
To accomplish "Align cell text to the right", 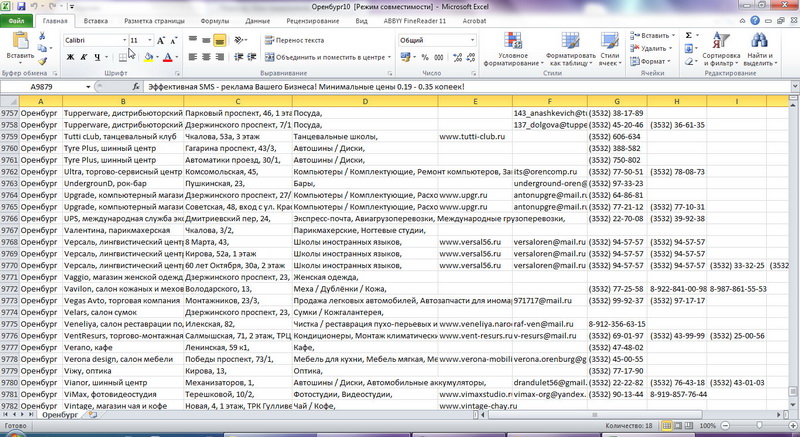I will click(220, 57).
